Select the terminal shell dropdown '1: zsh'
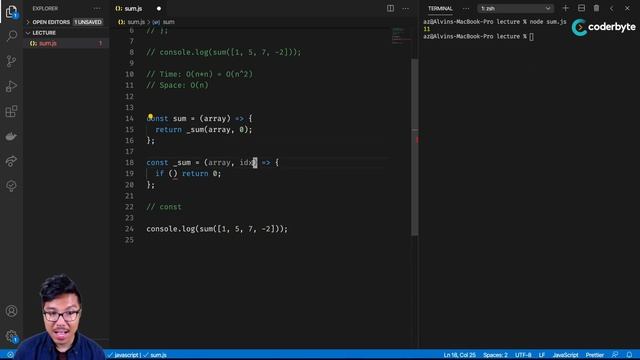The height and width of the screenshot is (360, 640). tap(515, 8)
